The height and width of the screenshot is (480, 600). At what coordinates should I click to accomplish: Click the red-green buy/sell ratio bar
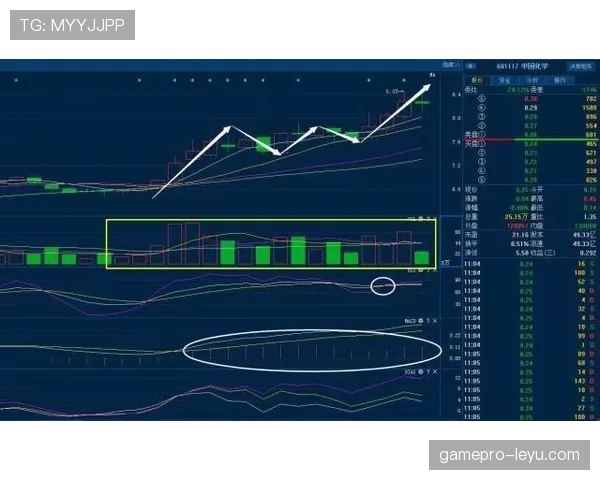coord(531,139)
